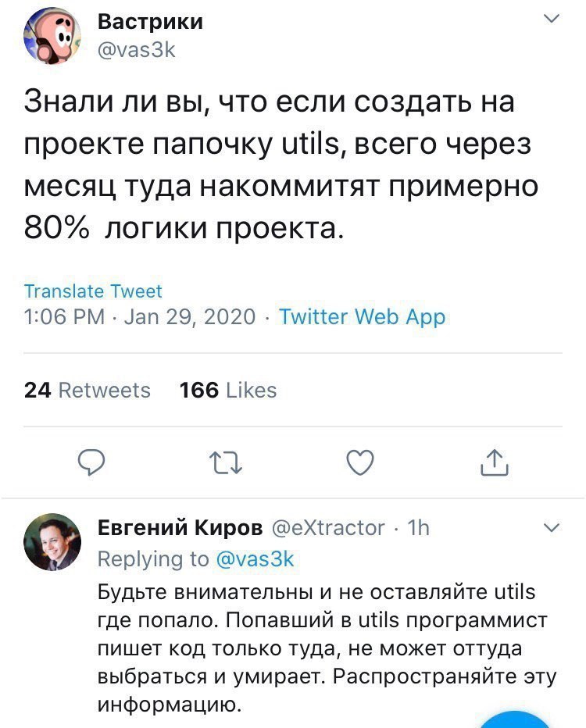Tap the Вастрики display name
Viewport: 586px width, 728px height.
(x=150, y=22)
